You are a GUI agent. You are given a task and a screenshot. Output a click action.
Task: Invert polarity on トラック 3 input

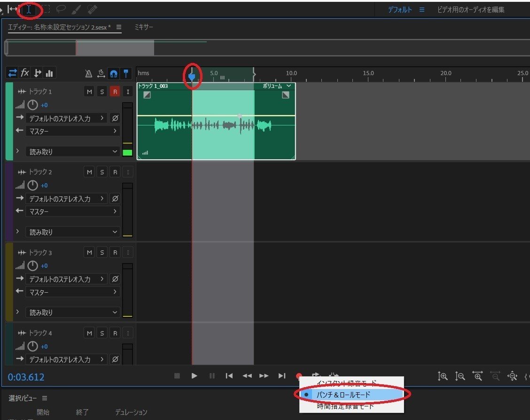pos(115,279)
